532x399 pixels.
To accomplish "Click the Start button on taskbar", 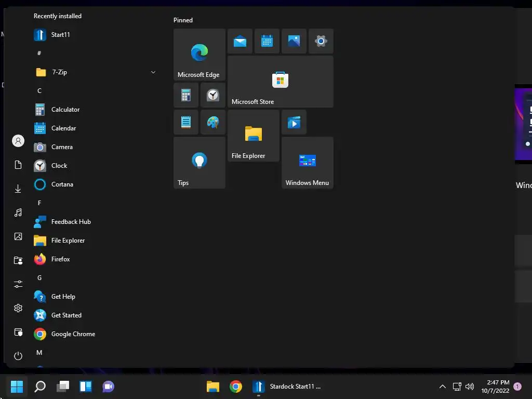I will point(17,386).
